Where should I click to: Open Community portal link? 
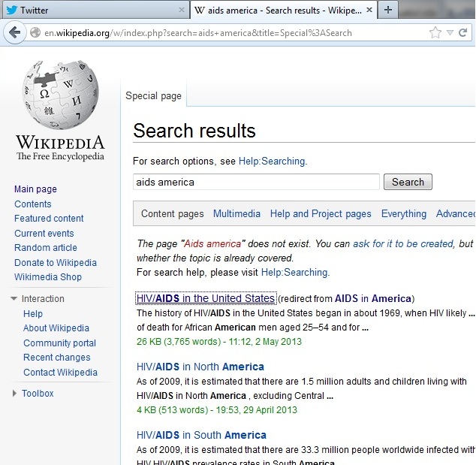tap(59, 343)
